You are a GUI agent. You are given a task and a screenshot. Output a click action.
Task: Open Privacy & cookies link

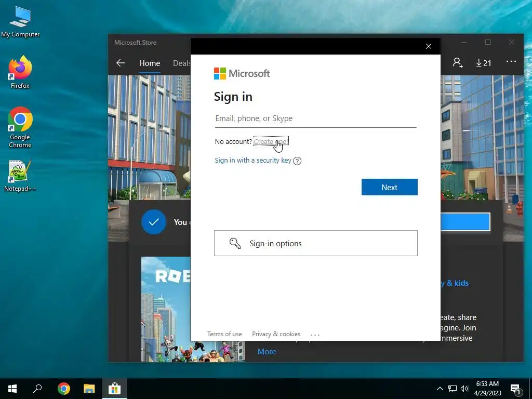[x=276, y=334]
